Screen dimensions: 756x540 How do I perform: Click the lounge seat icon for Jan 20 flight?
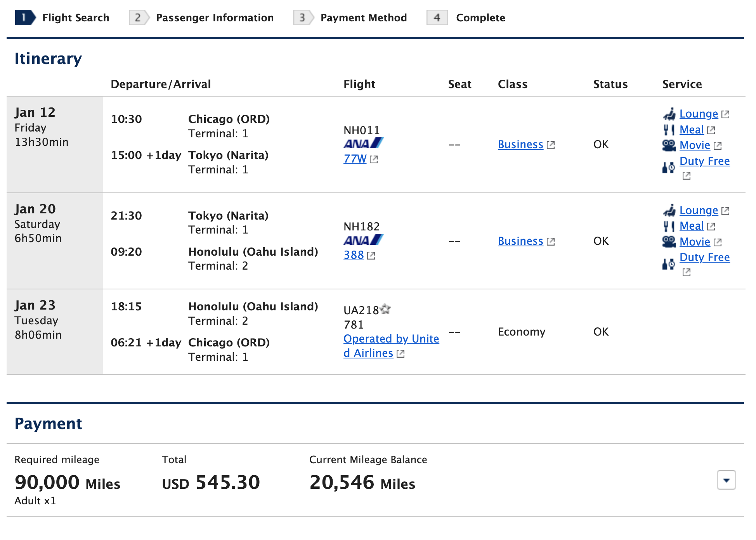[x=669, y=211]
